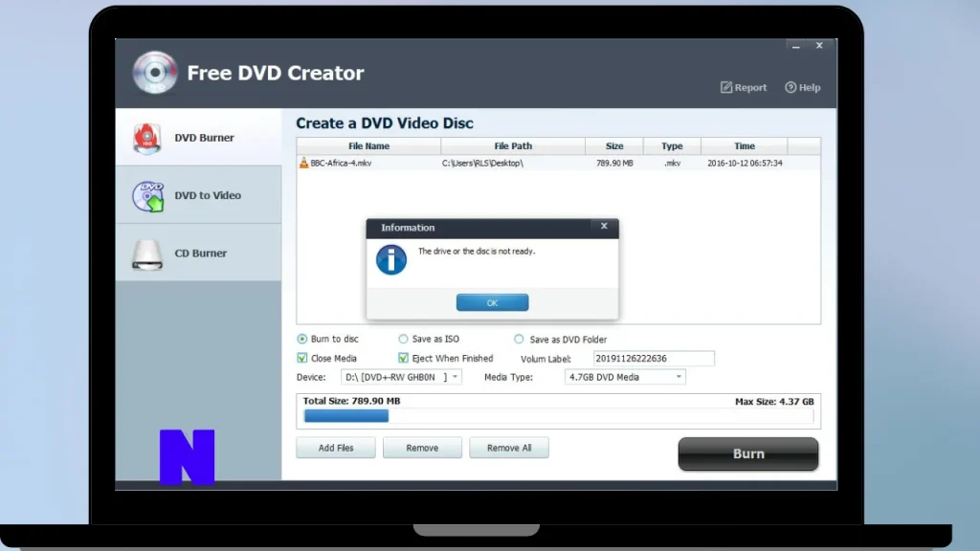The height and width of the screenshot is (551, 980).
Task: Click the Volum Label input field
Action: [654, 359]
